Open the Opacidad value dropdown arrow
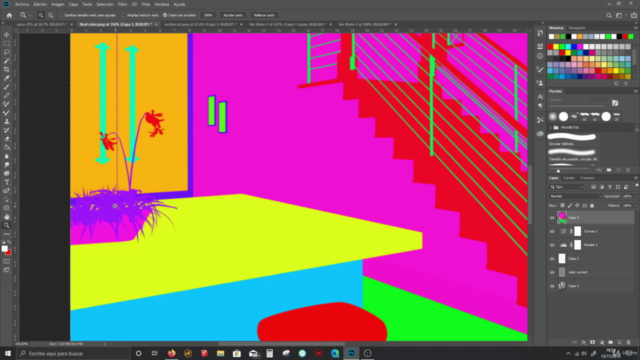The width and height of the screenshot is (640, 360). point(636,196)
